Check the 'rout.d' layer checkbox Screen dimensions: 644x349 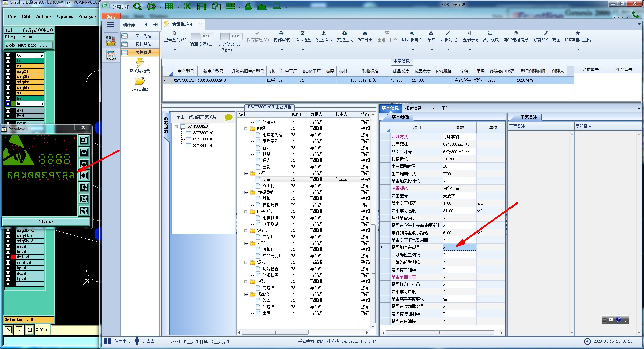point(8,263)
